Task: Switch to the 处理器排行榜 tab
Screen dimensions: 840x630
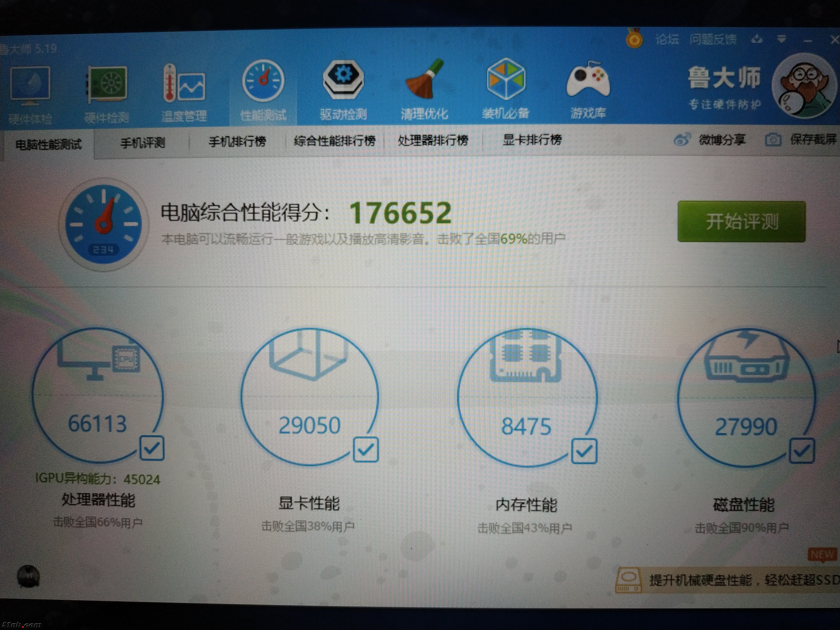Action: (433, 140)
